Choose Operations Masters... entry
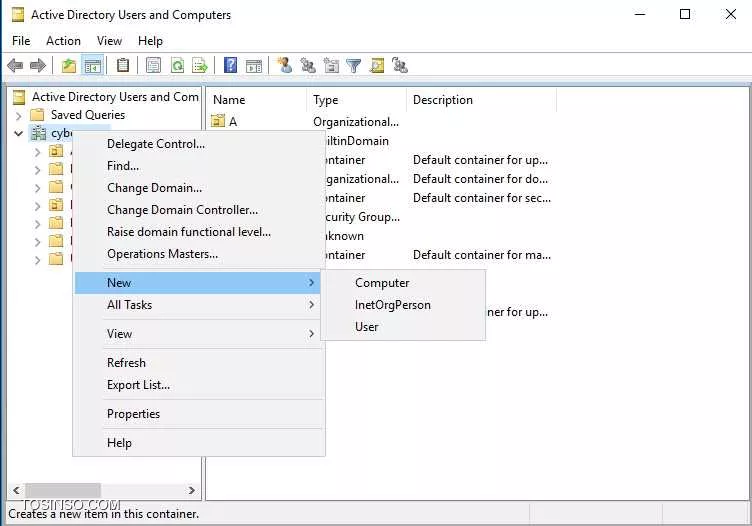This screenshot has height=526, width=752. click(x=199, y=254)
